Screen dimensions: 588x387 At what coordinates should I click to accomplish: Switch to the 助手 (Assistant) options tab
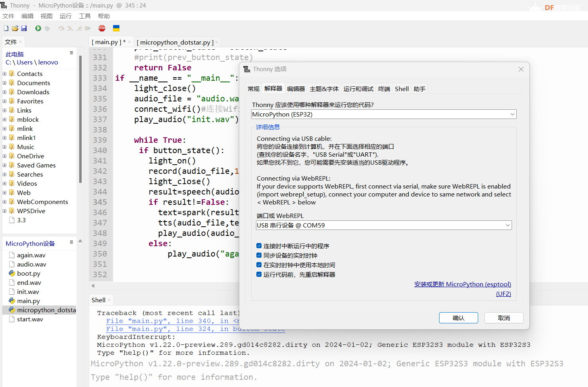420,89
